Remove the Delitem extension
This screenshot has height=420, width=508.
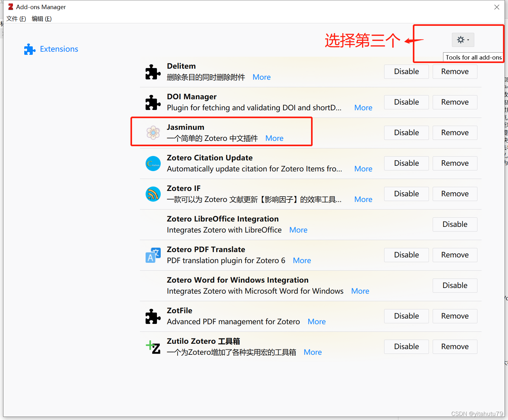click(x=455, y=72)
